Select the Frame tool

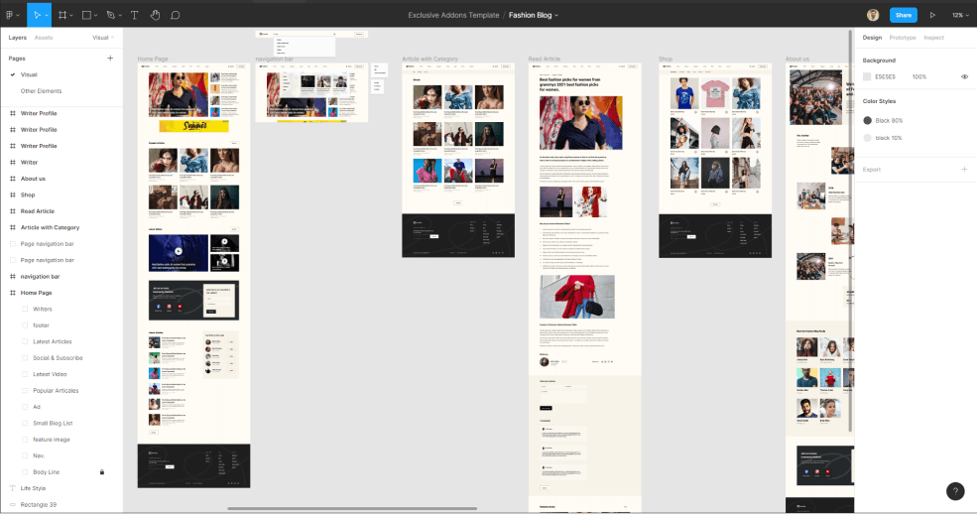pyautogui.click(x=62, y=15)
